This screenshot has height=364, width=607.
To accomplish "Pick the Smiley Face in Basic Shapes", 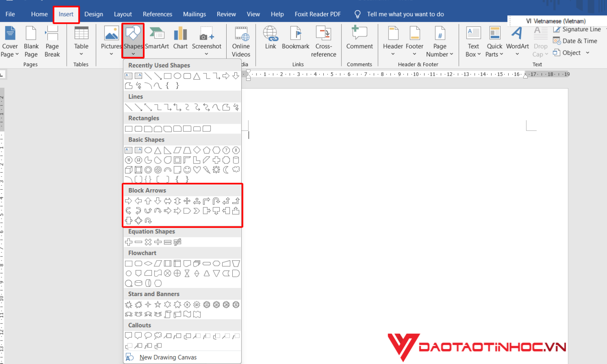I will (187, 170).
